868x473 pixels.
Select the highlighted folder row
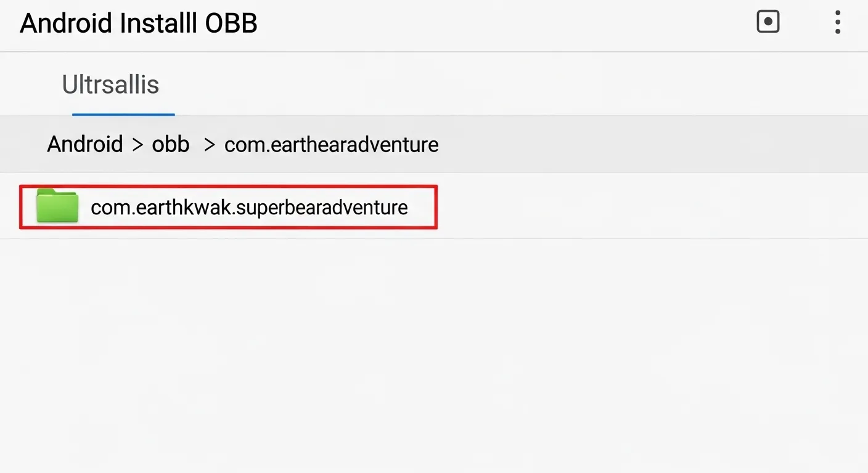point(228,207)
